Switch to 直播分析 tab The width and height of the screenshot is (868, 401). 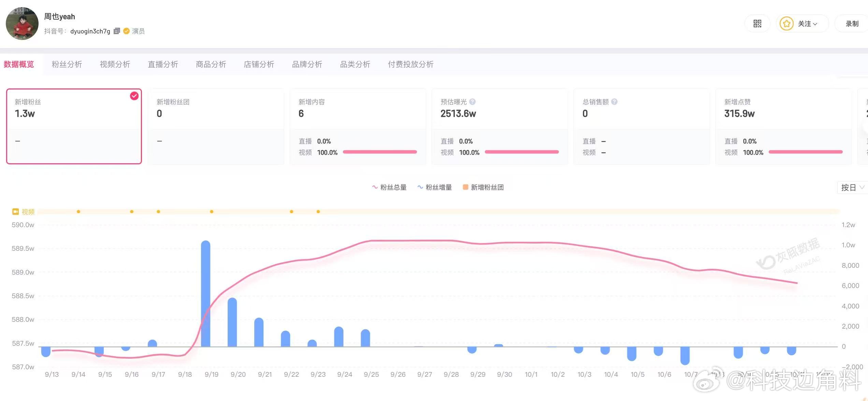click(163, 64)
